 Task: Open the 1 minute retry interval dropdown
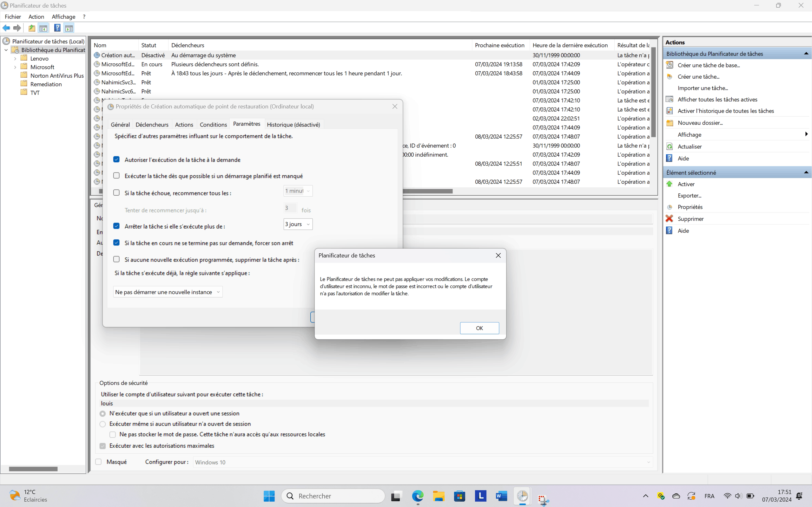(298, 191)
